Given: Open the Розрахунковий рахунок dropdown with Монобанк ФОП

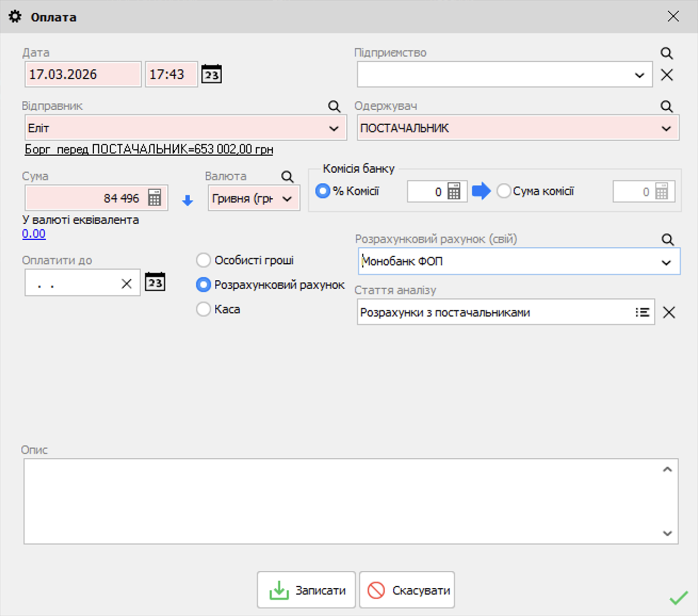Looking at the screenshot, I should 666,262.
